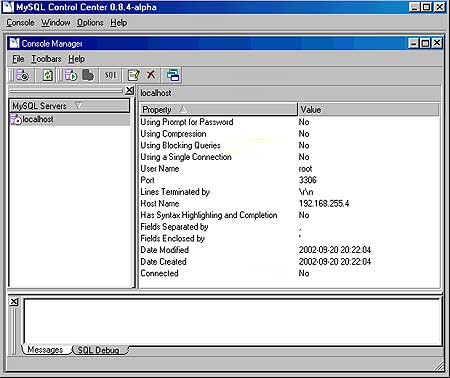Click the red X delete toolbar icon
This screenshot has height=378, width=450.
coord(151,75)
